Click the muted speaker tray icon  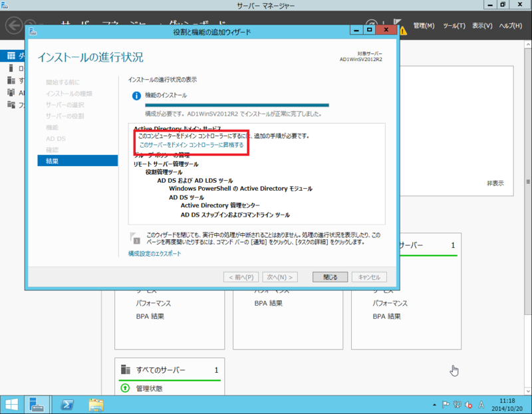click(469, 405)
